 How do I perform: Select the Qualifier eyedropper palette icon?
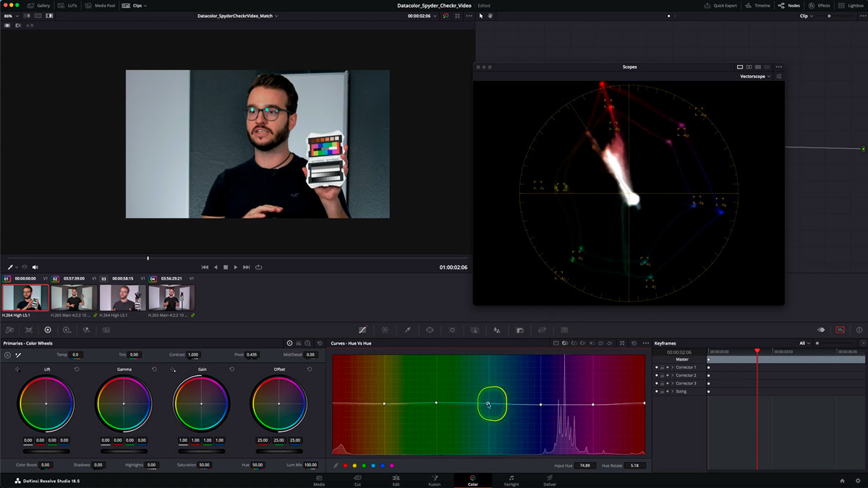(x=407, y=330)
